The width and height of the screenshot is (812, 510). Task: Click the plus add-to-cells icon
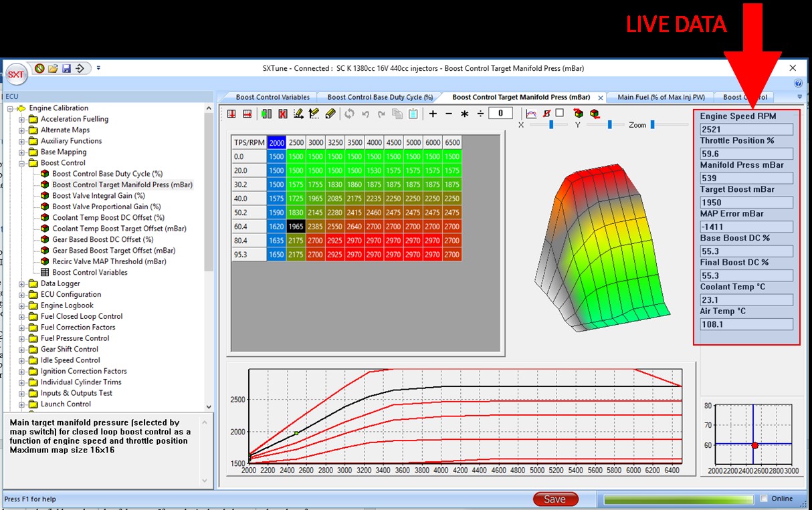[433, 114]
